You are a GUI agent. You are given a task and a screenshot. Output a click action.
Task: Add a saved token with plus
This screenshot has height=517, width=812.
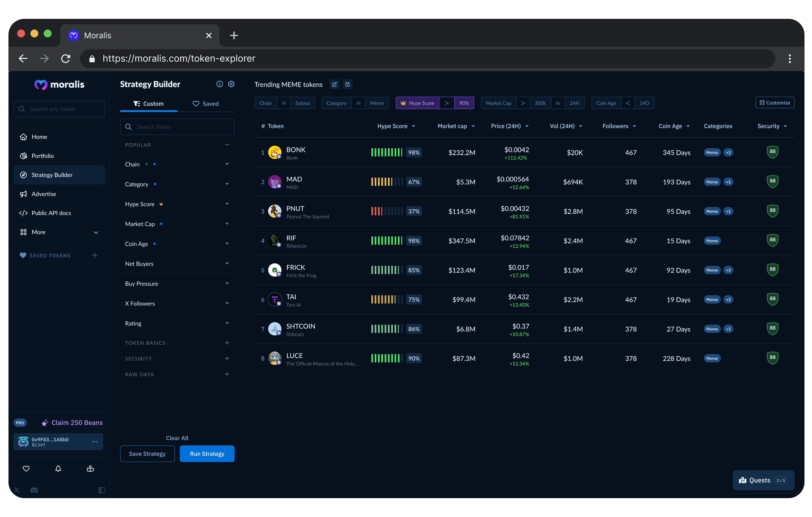pyautogui.click(x=95, y=255)
